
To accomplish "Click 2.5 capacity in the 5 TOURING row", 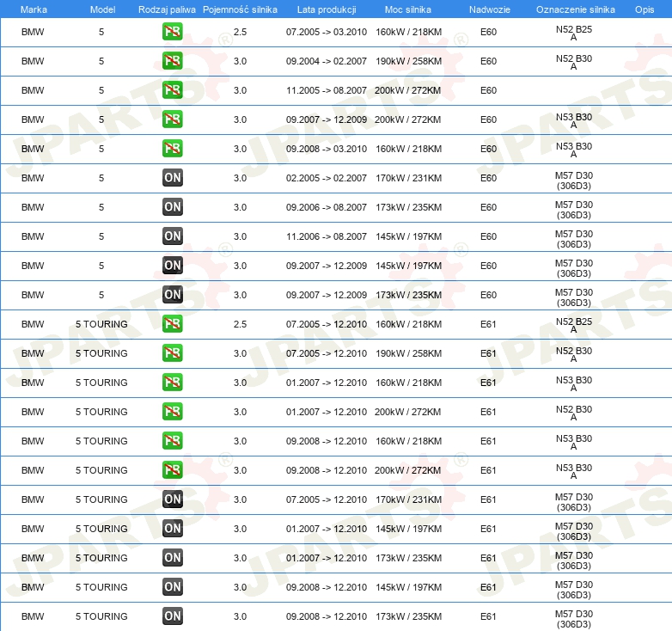I will [240, 324].
